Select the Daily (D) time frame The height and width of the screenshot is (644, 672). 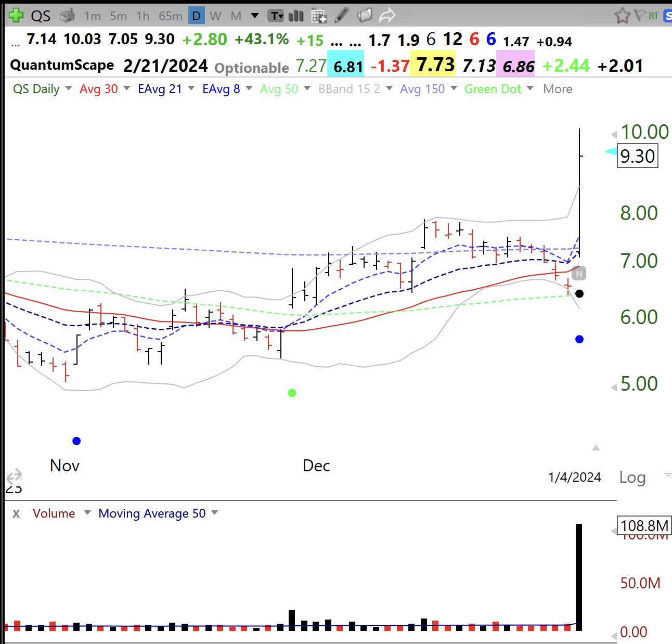pyautogui.click(x=196, y=16)
